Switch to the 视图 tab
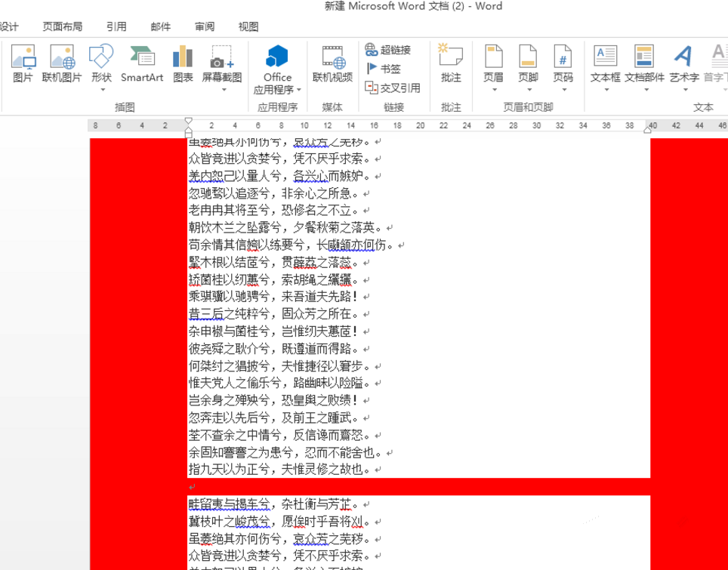This screenshot has width=728, height=570. point(248,27)
